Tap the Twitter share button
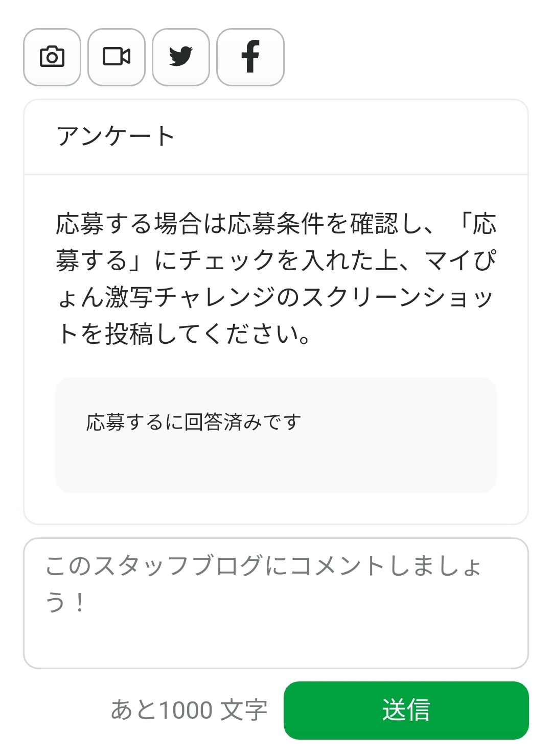The image size is (552, 756). tap(181, 57)
